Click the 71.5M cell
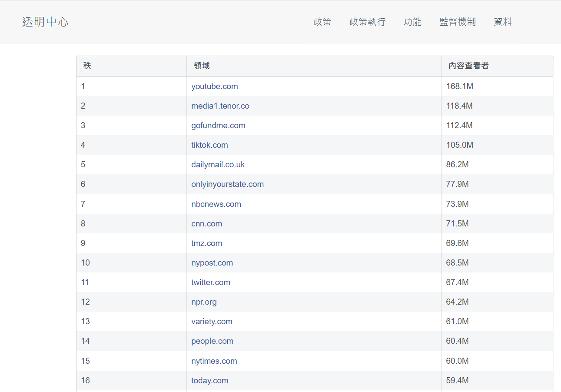The width and height of the screenshot is (561, 392). (x=497, y=224)
